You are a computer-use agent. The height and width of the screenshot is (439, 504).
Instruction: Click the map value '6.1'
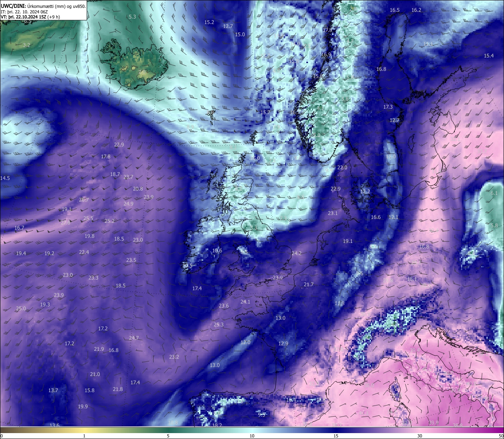tap(494, 193)
